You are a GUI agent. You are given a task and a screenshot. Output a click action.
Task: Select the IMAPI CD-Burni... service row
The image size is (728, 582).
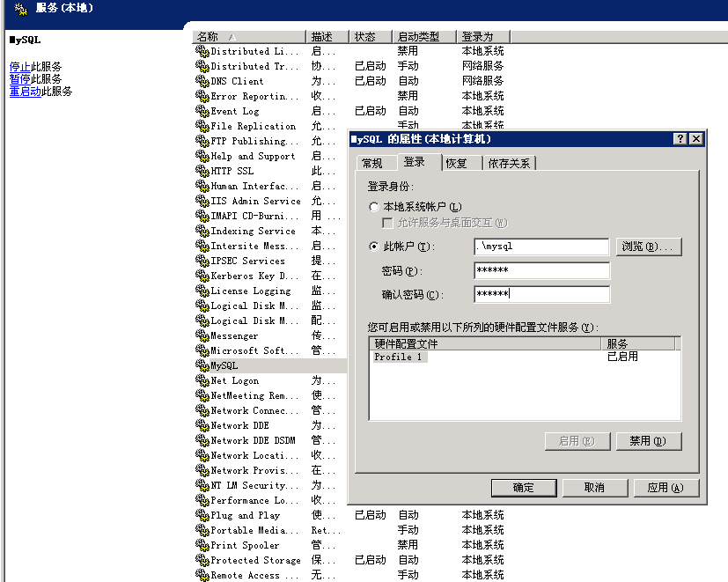point(269,216)
